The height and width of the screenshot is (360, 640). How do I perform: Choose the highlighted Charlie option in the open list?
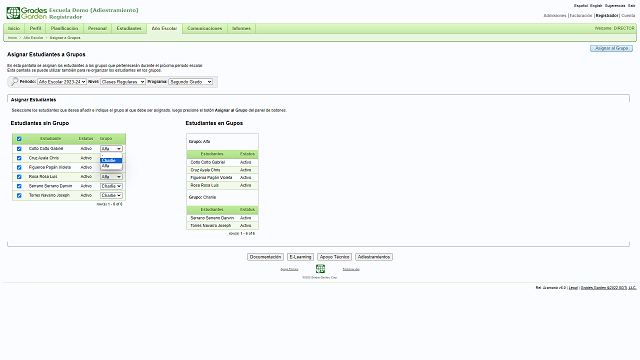coord(111,160)
